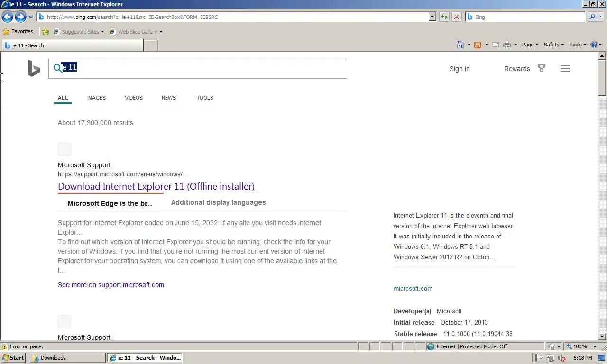Open the microsoft.com link in the sidebar

coord(413,288)
